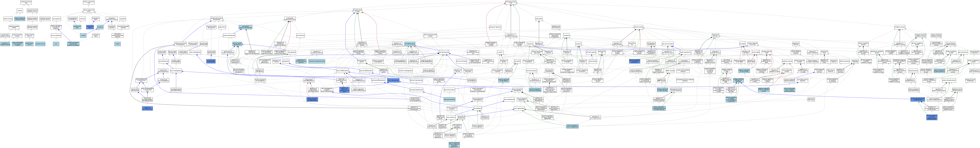The width and height of the screenshot is (980, 148).
Task: Select the 'hormone transport' node
Action: [x=462, y=61]
